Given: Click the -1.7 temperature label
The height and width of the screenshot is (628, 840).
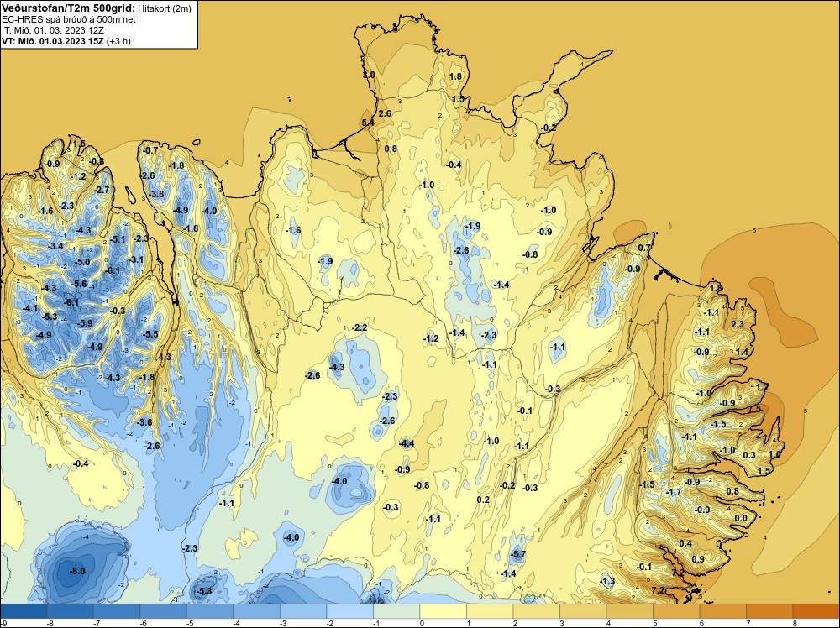Looking at the screenshot, I should point(674,492).
